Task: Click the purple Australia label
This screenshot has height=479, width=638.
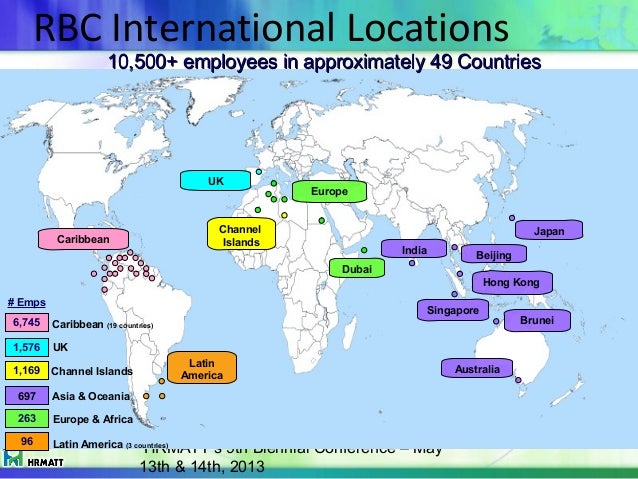Action: pyautogui.click(x=477, y=368)
